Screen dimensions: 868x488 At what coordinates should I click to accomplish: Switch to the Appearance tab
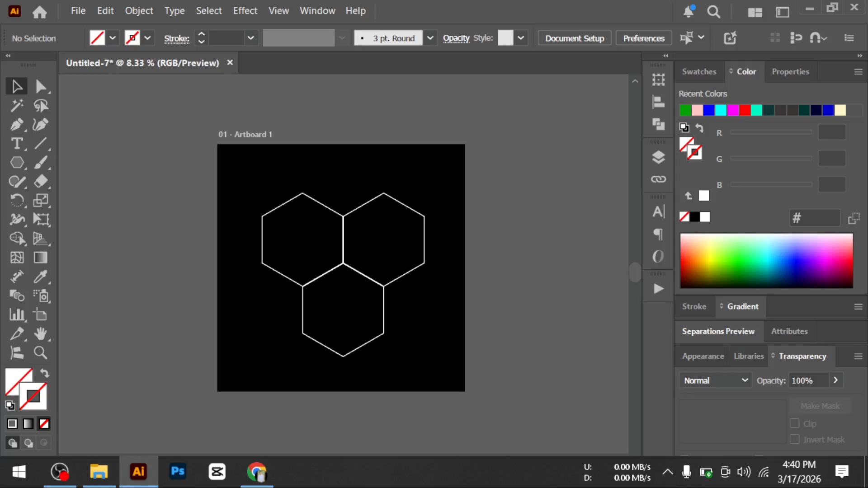pos(703,356)
